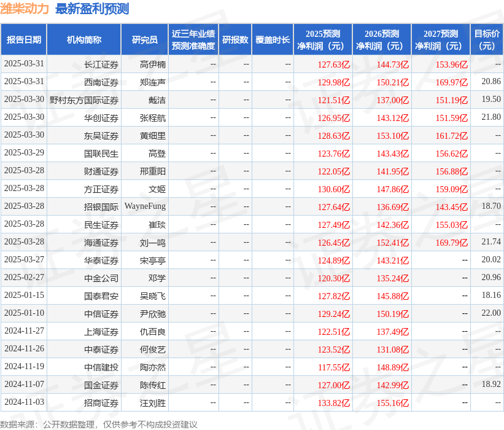Click the 目标价(元) column header
The image size is (504, 430).
click(x=487, y=39)
